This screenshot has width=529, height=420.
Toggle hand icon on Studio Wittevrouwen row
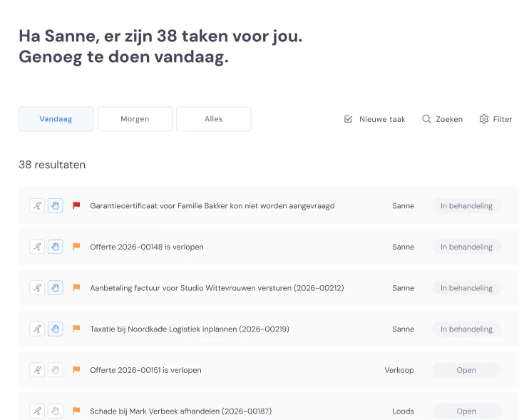tap(56, 288)
